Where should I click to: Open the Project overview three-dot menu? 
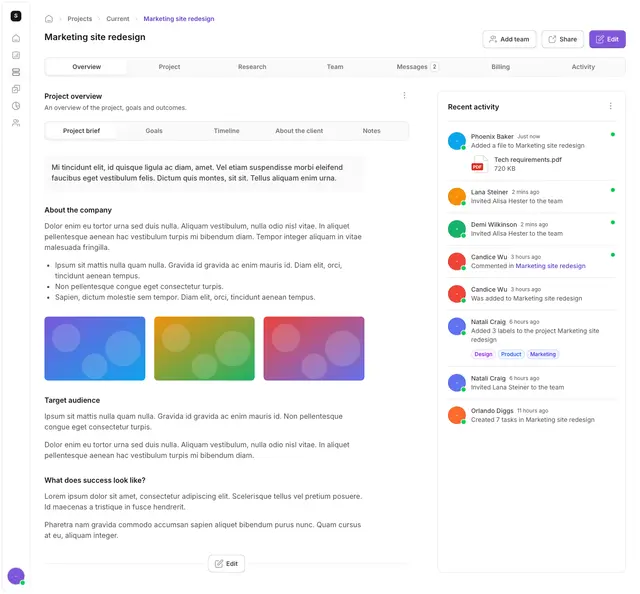point(404,96)
